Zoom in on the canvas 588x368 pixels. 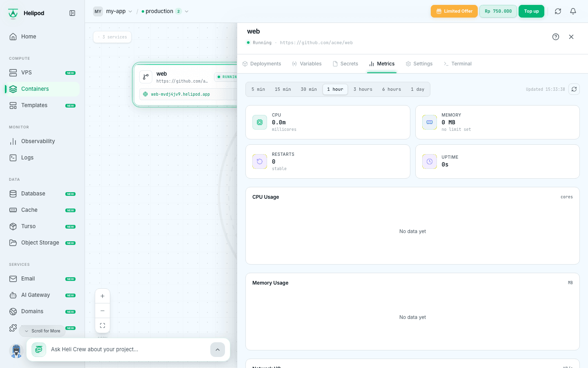pos(102,296)
